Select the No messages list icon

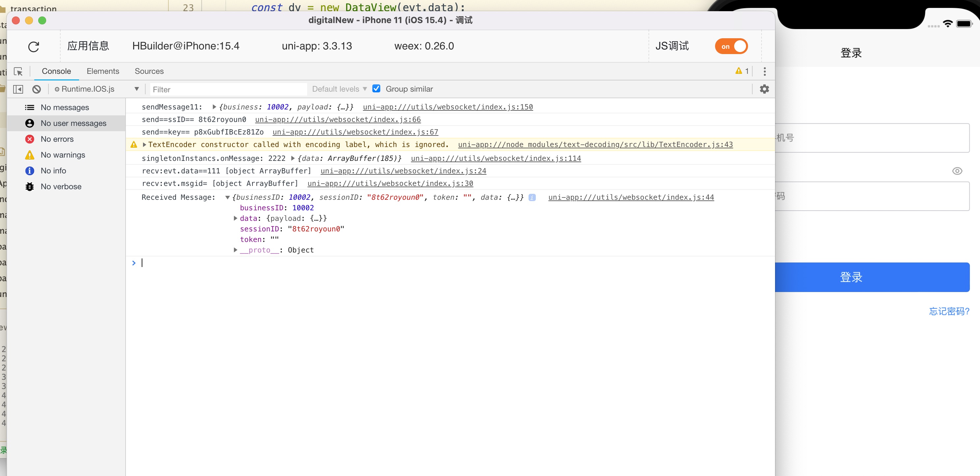point(29,107)
